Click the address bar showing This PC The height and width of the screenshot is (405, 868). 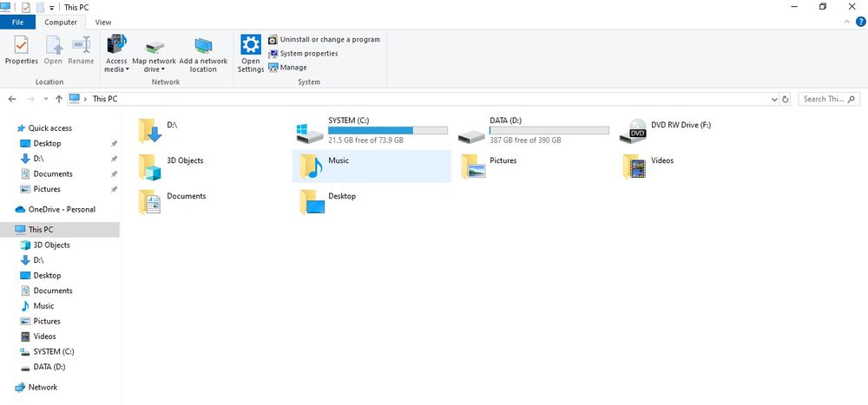(x=423, y=99)
